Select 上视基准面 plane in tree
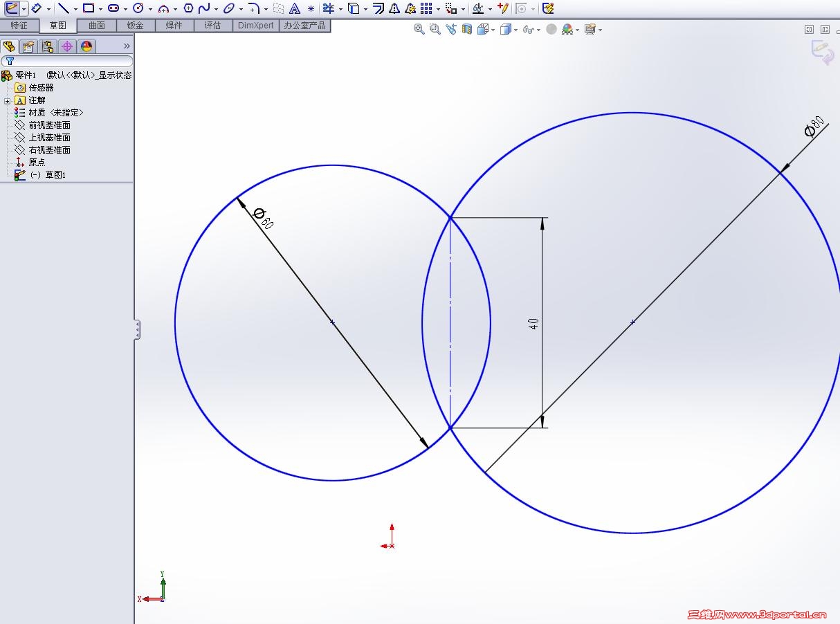This screenshot has width=840, height=624. tap(42, 138)
